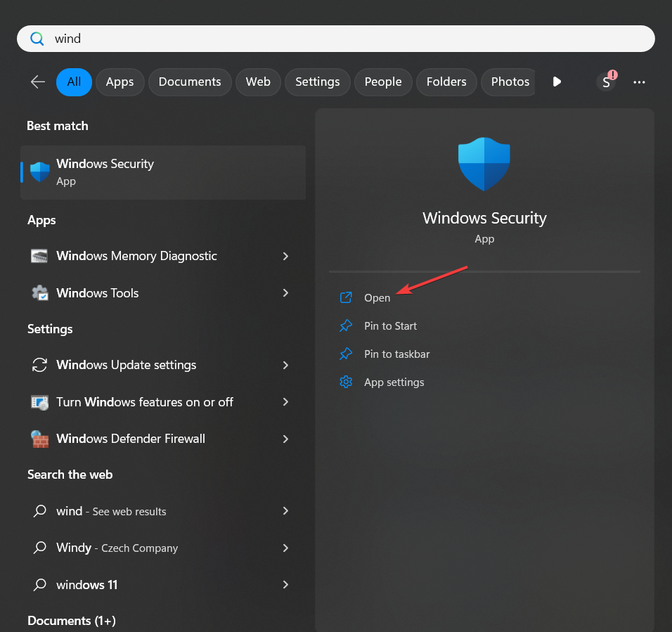
Task: Click the large Windows Security shield in preview
Action: 484,164
